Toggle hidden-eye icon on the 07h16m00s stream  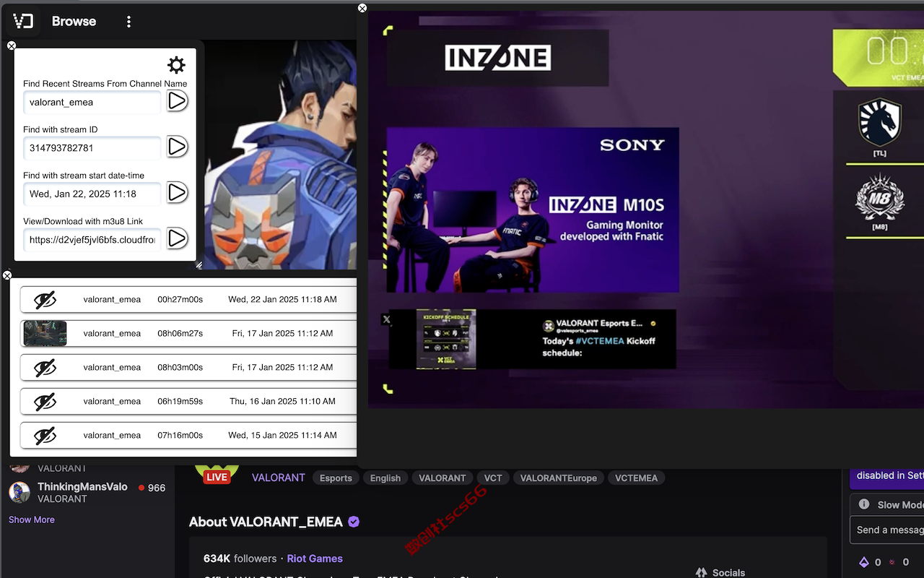click(45, 435)
